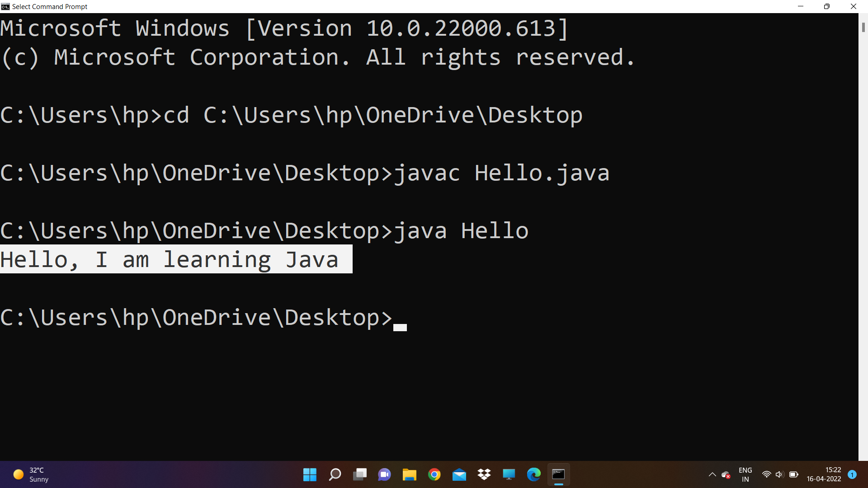This screenshot has width=868, height=488.
Task: Open the Wi-Fi network indicator
Action: tap(767, 474)
